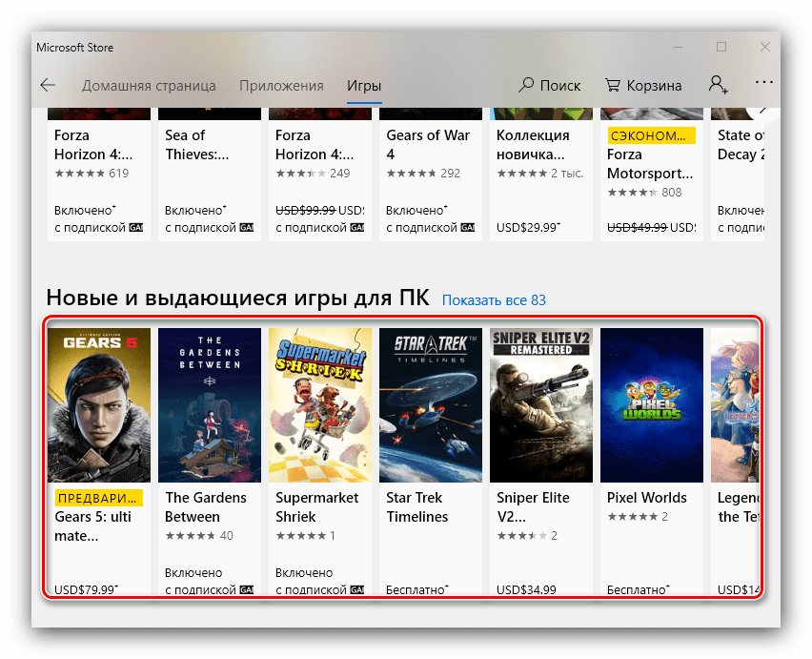
Task: Click the account sign-in person icon
Action: point(719,85)
